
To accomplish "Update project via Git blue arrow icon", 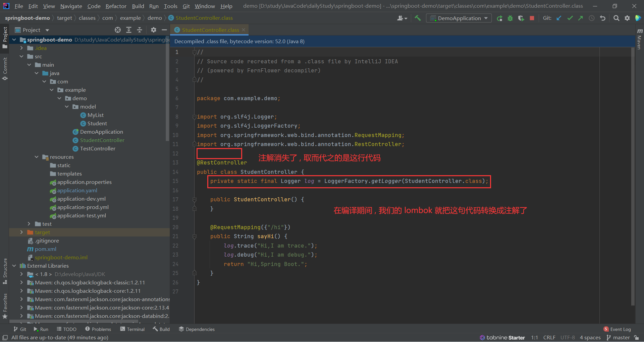I will (559, 18).
